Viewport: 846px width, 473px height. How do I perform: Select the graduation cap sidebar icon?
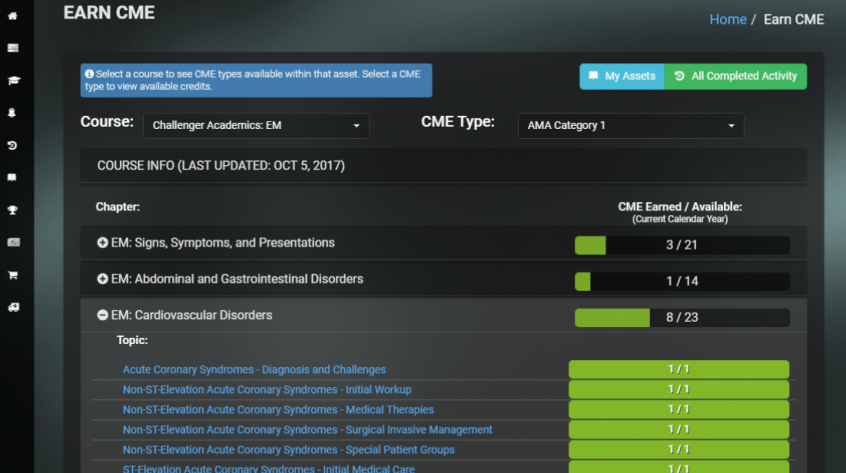13,81
